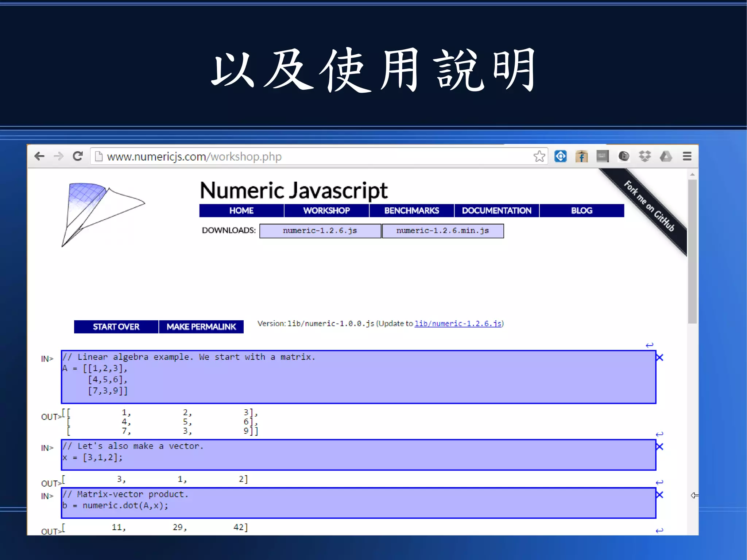Viewport: 747px width, 560px height.
Task: Click the page vertical scrollbar thumb
Action: point(692,252)
